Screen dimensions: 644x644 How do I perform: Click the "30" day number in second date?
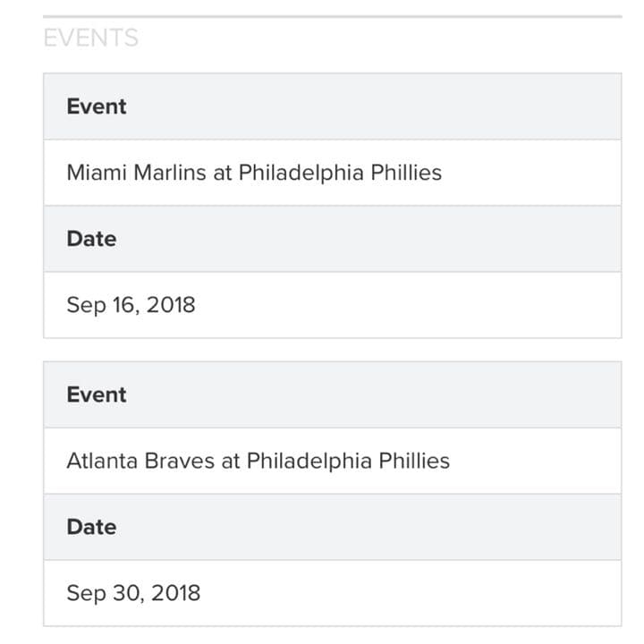pyautogui.click(x=124, y=593)
